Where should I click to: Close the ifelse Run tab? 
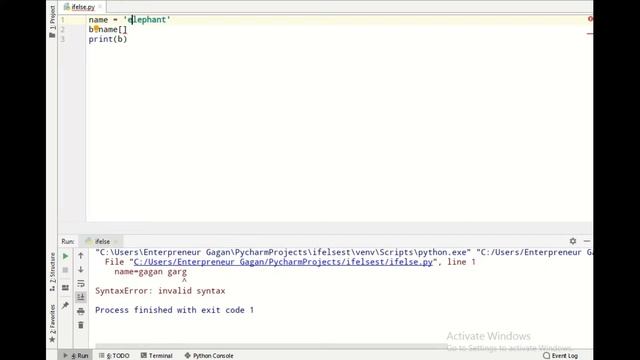tap(116, 241)
